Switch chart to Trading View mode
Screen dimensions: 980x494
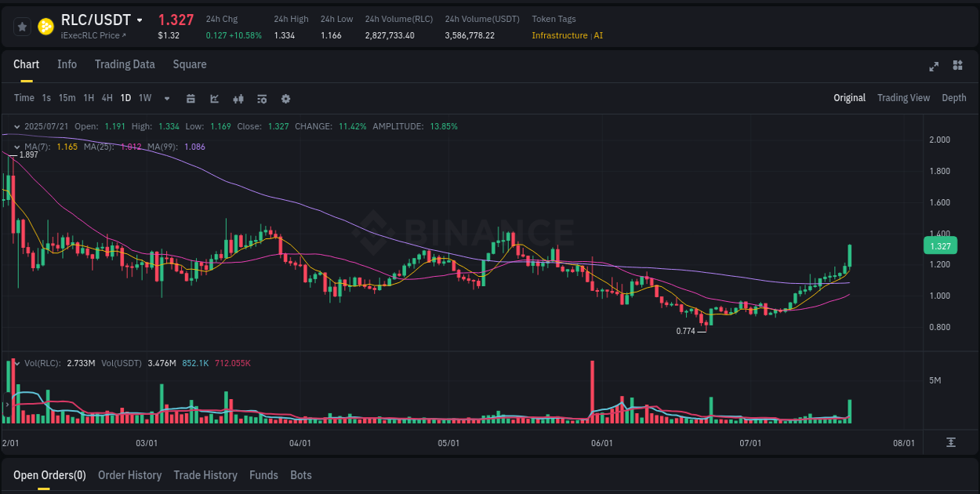coord(903,98)
